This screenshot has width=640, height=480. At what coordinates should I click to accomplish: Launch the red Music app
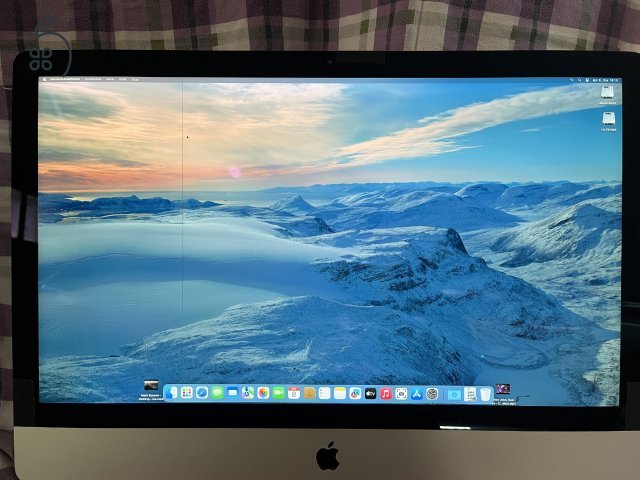click(x=386, y=394)
